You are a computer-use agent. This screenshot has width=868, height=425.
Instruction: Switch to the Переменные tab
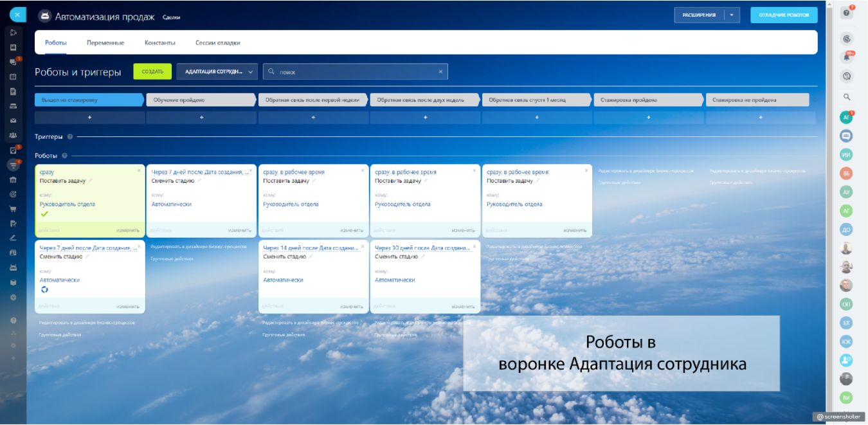pos(105,43)
